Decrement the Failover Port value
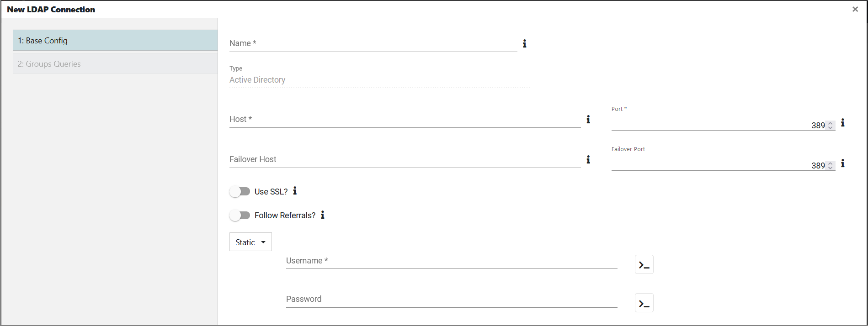The image size is (868, 326). 830,167
